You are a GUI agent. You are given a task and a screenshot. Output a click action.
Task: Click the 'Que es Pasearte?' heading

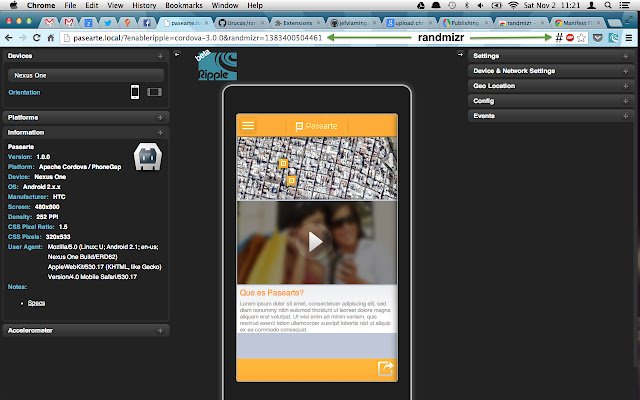tap(272, 293)
